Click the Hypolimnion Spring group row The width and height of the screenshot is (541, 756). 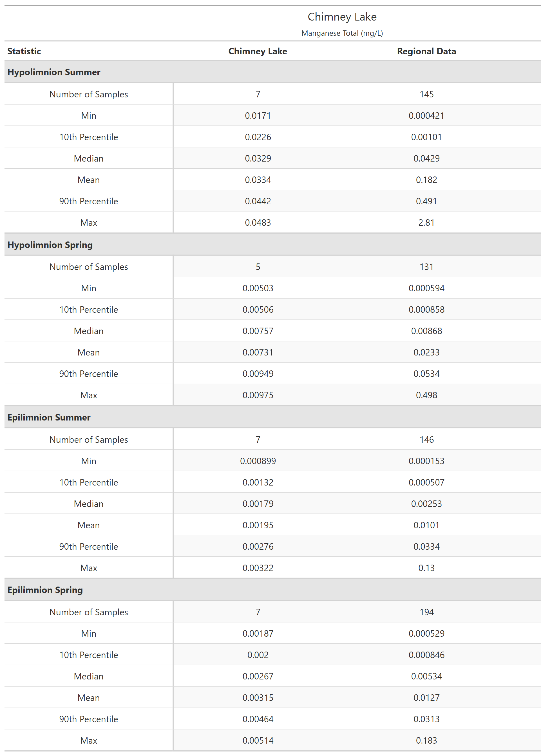click(50, 245)
